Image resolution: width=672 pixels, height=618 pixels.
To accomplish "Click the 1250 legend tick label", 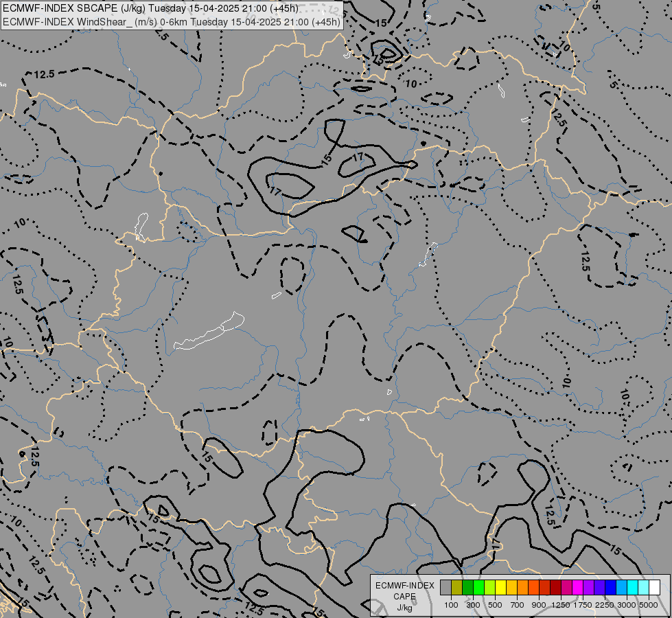I will 561,605.
